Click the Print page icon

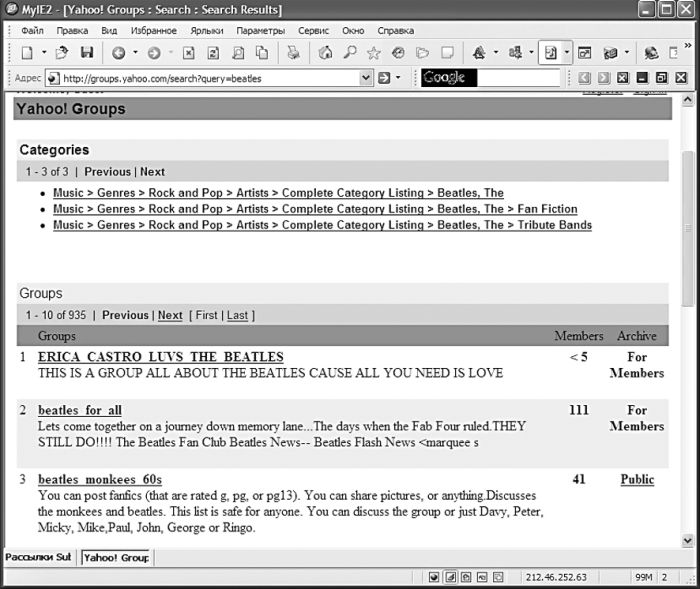point(293,53)
